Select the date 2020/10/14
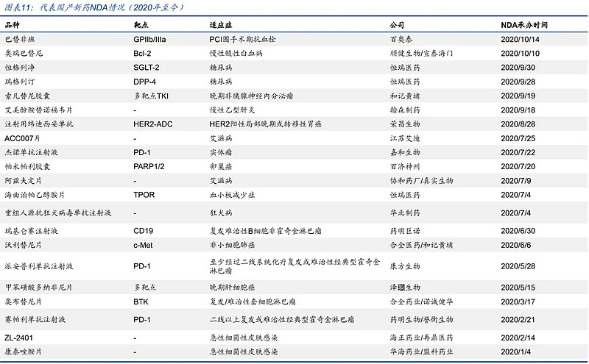589x364 pixels. coord(520,40)
